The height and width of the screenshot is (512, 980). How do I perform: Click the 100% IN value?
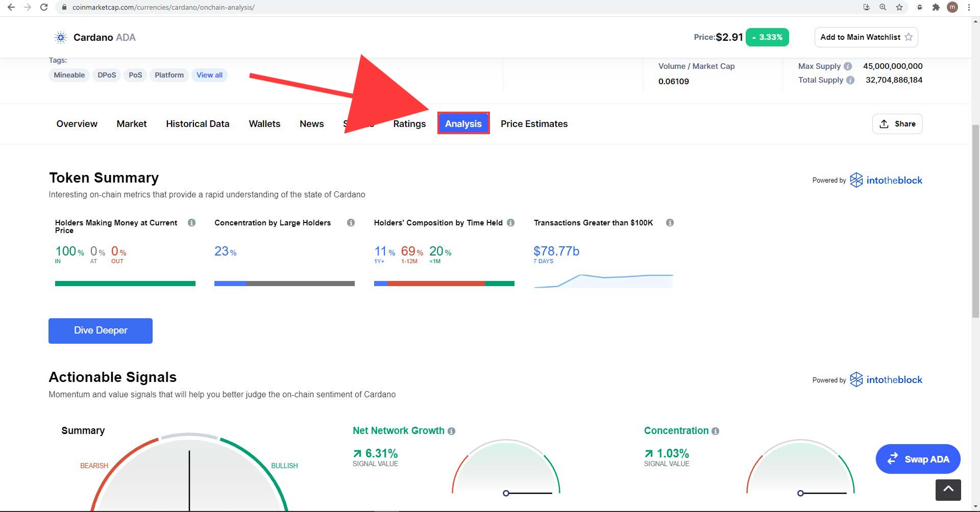coord(69,251)
